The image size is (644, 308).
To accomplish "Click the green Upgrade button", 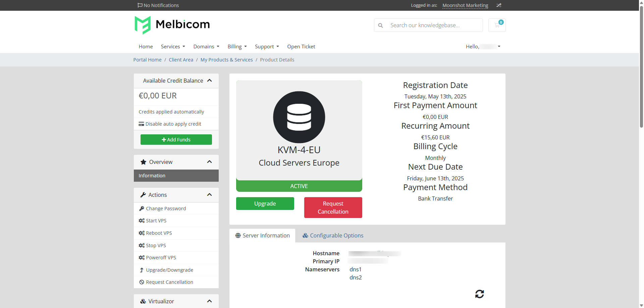I will pos(265,204).
